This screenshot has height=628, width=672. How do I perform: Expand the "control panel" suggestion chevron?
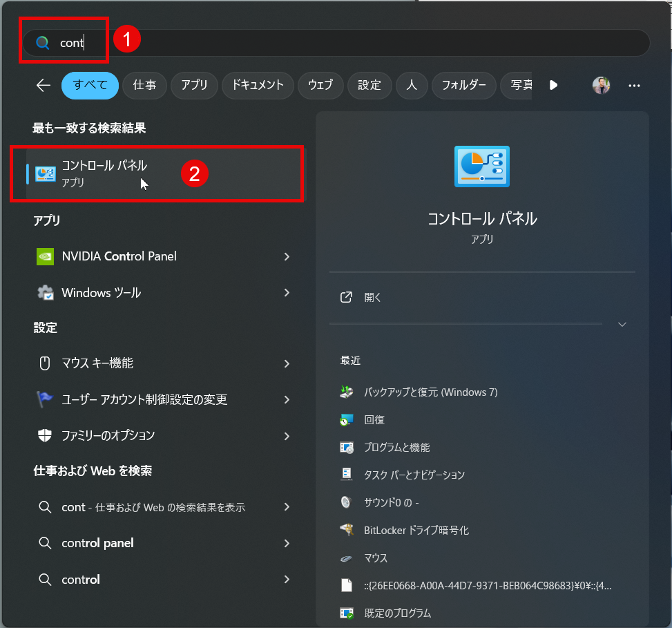[x=287, y=543]
